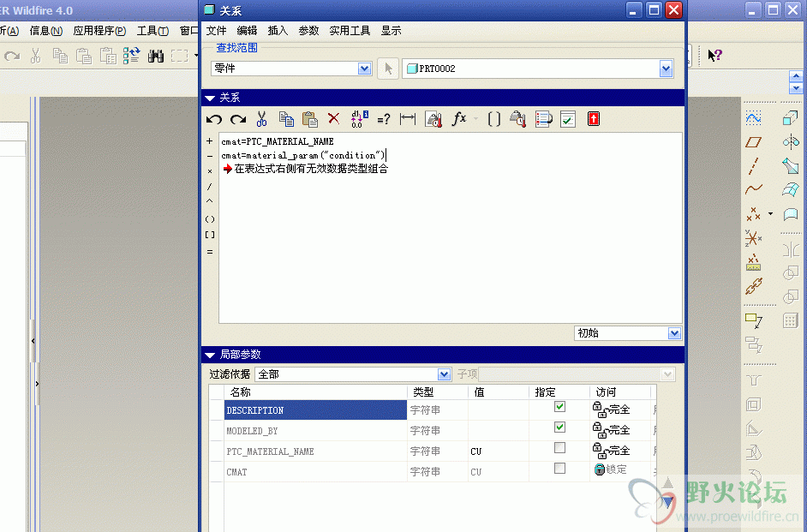Delete selected relation with red X icon
The width and height of the screenshot is (807, 532).
333,119
